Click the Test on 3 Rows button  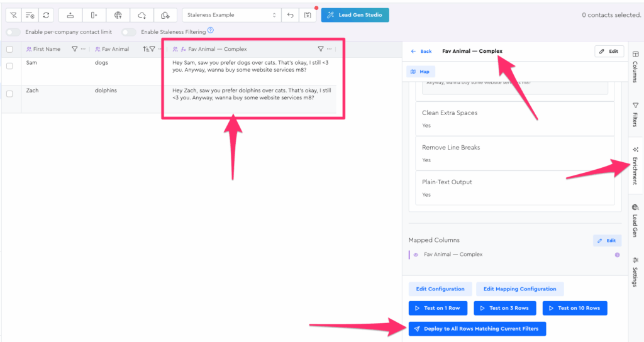coord(506,308)
